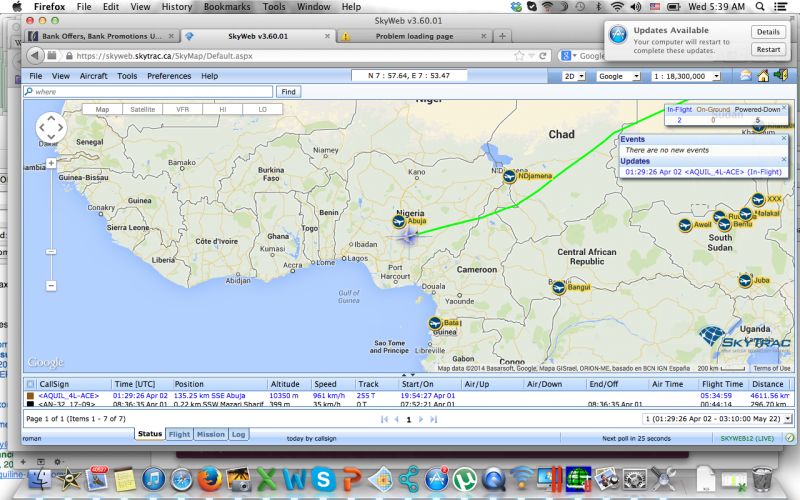The width and height of the screenshot is (800, 500).
Task: Click the NDjamena aircraft marker
Action: (509, 177)
